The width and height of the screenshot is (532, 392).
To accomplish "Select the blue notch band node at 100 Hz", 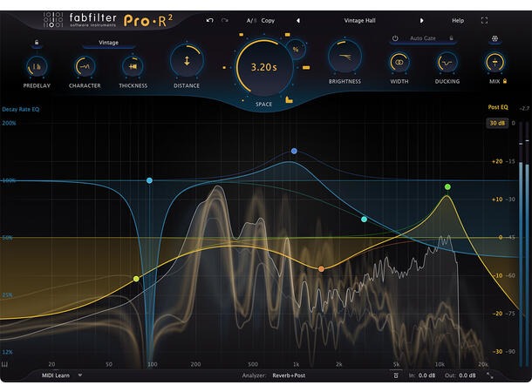I will tap(149, 180).
